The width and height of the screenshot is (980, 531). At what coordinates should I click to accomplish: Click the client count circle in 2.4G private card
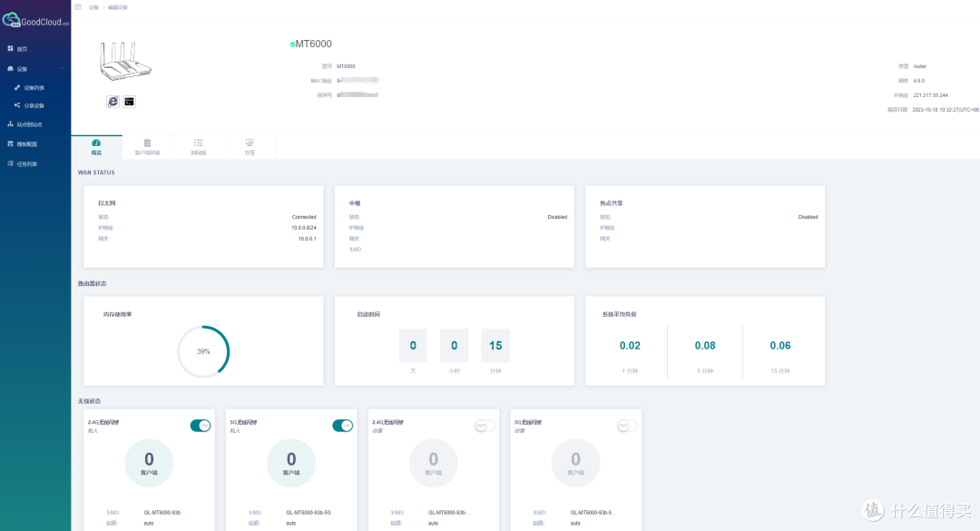(x=149, y=463)
